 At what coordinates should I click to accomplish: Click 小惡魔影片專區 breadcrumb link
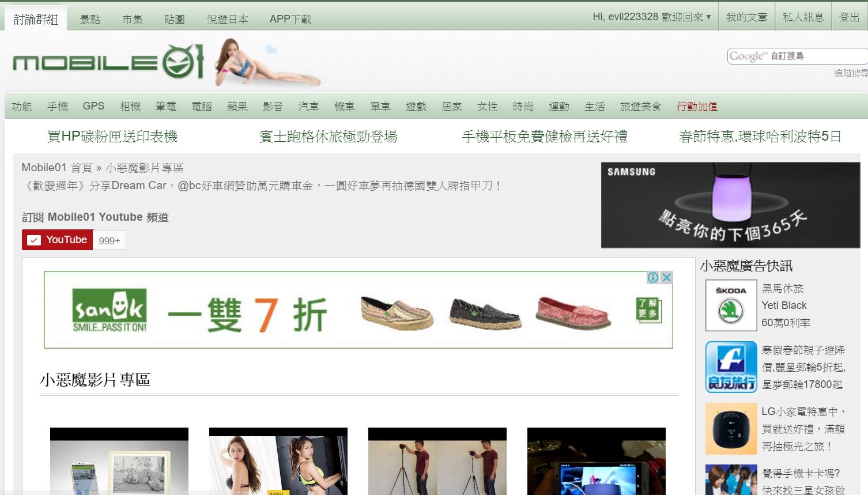click(145, 168)
